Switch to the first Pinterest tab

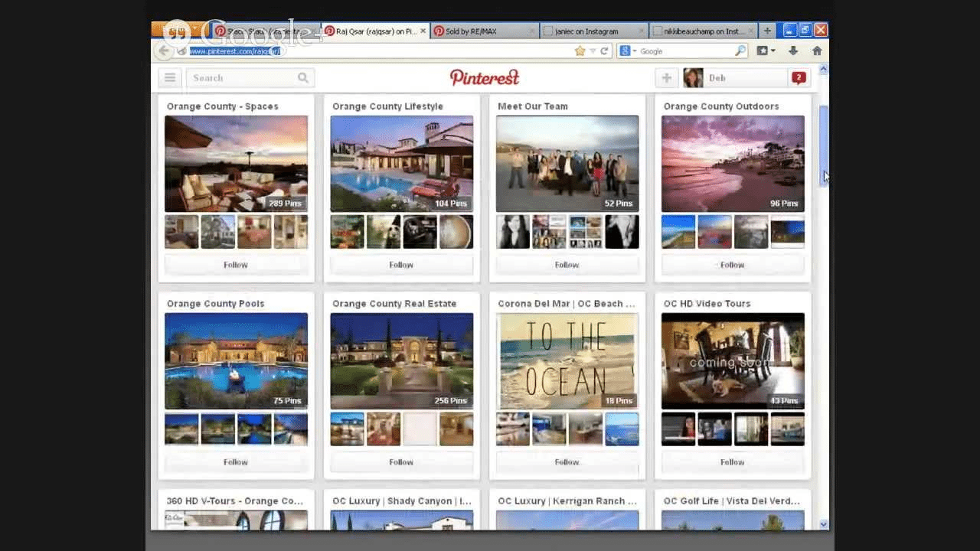point(266,31)
